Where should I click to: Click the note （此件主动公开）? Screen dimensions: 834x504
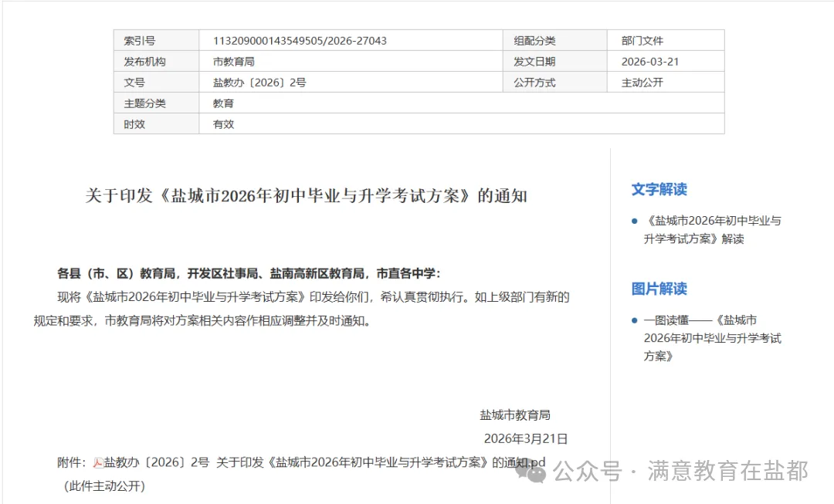click(104, 486)
